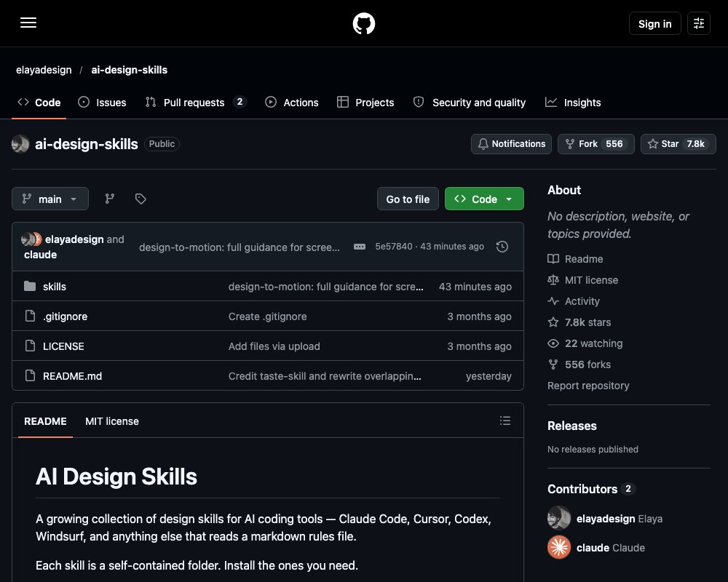View commit history clock icon

pos(502,247)
